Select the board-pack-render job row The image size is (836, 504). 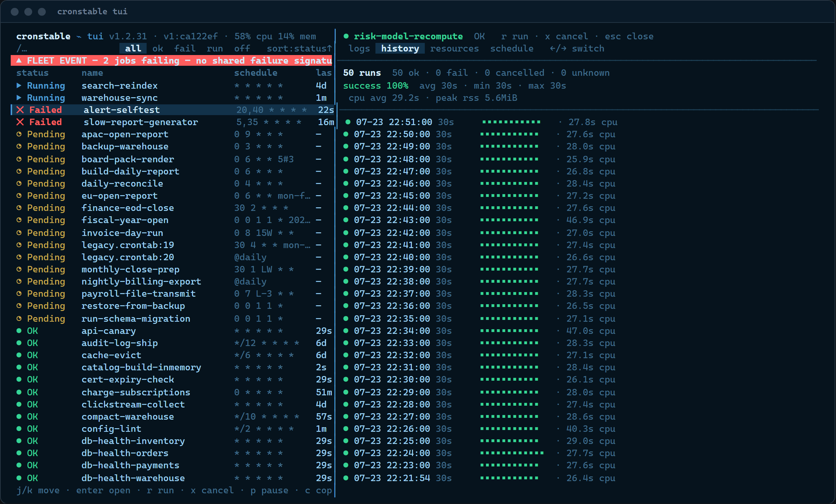click(173, 159)
